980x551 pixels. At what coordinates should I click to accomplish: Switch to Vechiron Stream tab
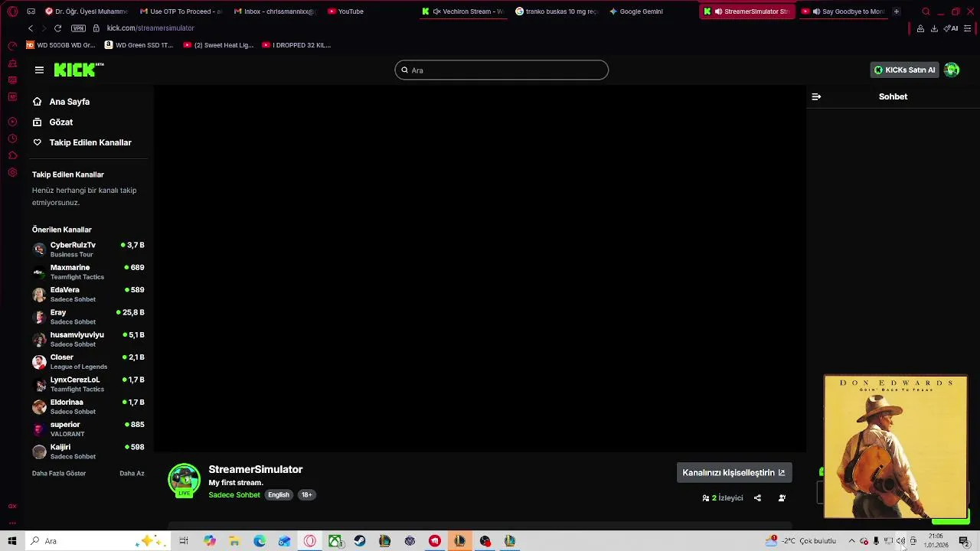coord(462,11)
